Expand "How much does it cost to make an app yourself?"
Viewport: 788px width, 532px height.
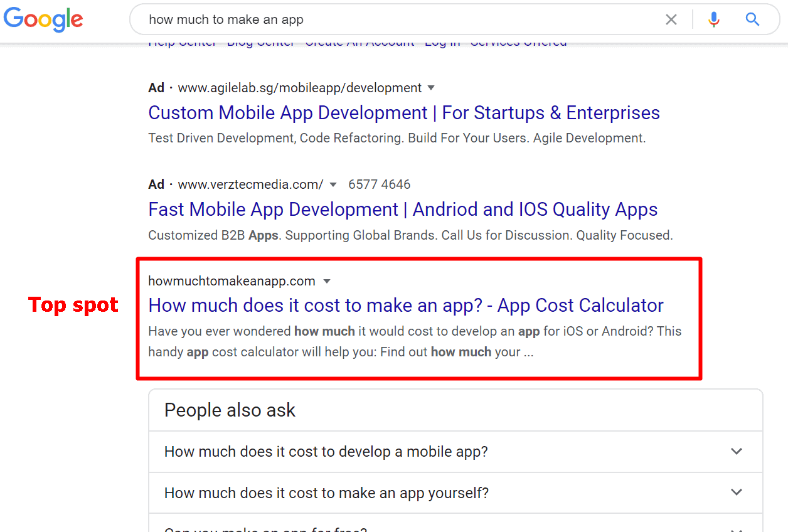point(455,493)
